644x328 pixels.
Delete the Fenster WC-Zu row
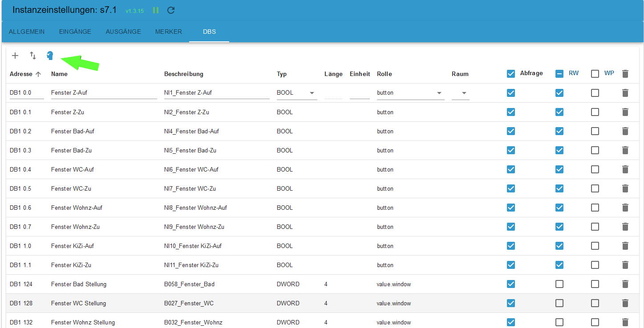coord(625,188)
